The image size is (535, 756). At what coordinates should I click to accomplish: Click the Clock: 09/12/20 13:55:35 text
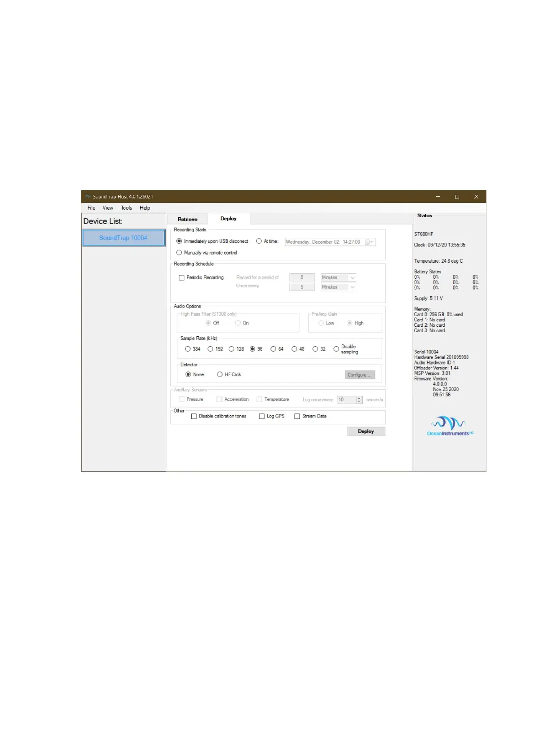(x=440, y=245)
